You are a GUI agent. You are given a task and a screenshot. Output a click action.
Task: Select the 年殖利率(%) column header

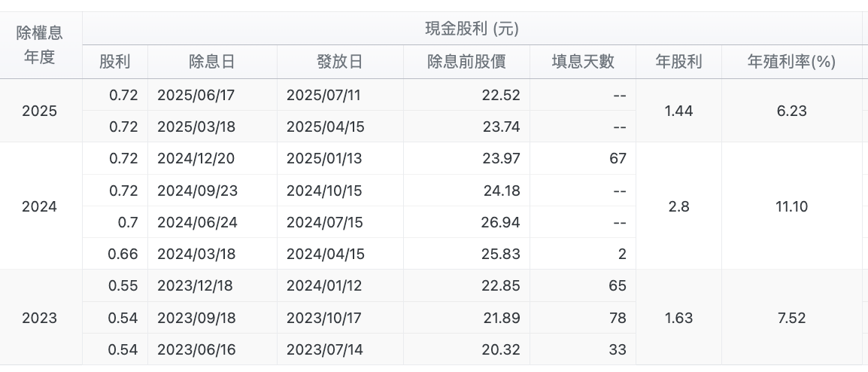click(791, 62)
